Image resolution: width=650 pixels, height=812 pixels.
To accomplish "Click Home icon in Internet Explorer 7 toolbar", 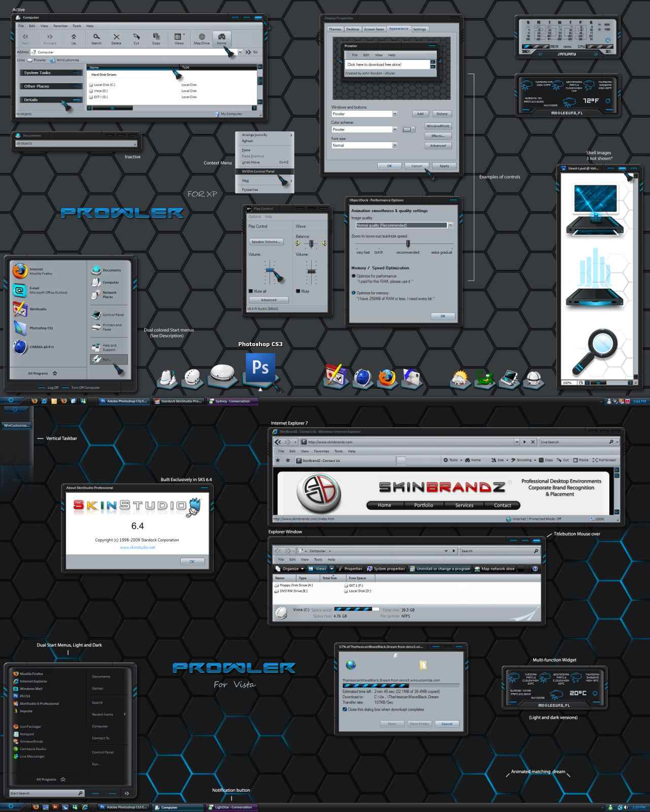I will click(468, 460).
